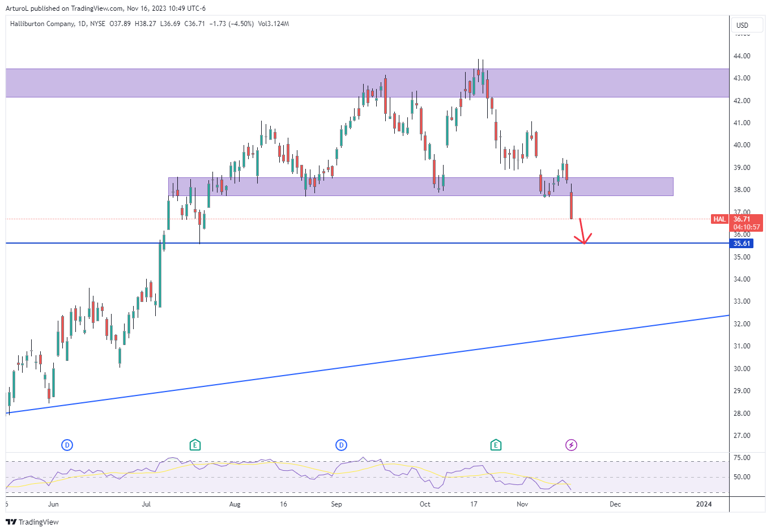Click the Oct time axis label
The height and width of the screenshot is (532, 771).
point(425,504)
